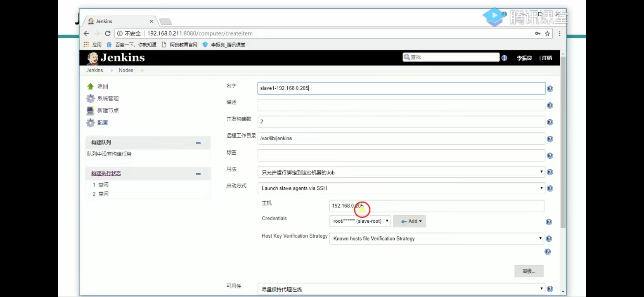The width and height of the screenshot is (644, 297).
Task: Click the 不安全 site security indicator
Action: (x=129, y=33)
